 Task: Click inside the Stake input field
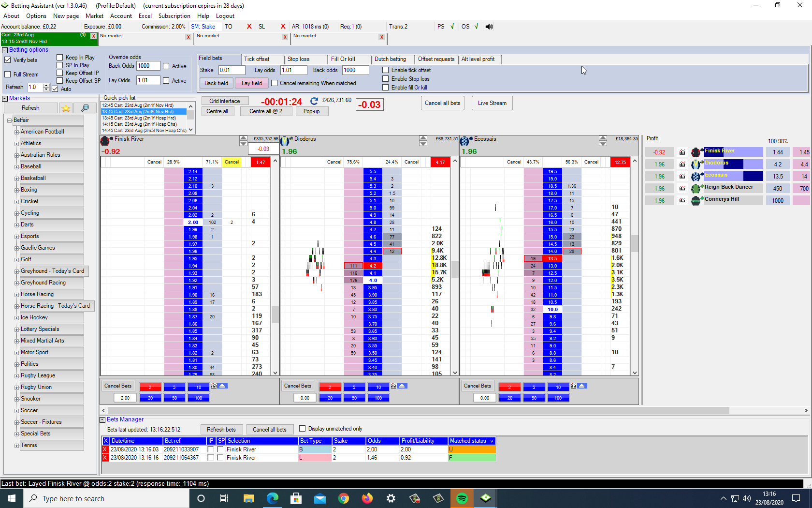(232, 70)
